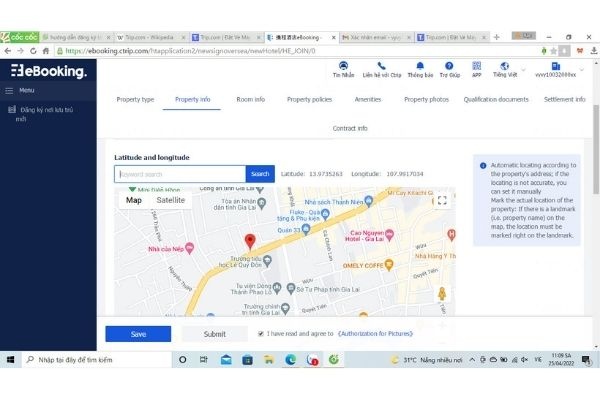
Task: Click the Street View pegman icon
Action: [x=442, y=294]
